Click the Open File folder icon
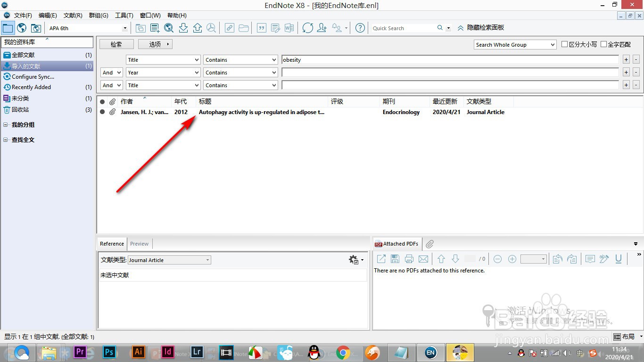The height and width of the screenshot is (362, 644). pyautogui.click(x=244, y=28)
